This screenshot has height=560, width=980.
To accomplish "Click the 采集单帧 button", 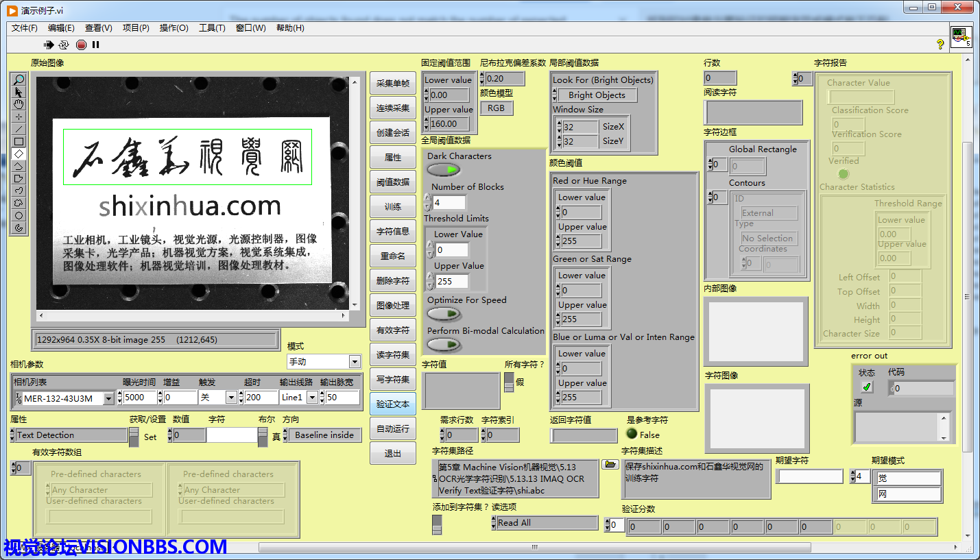I will tap(393, 84).
